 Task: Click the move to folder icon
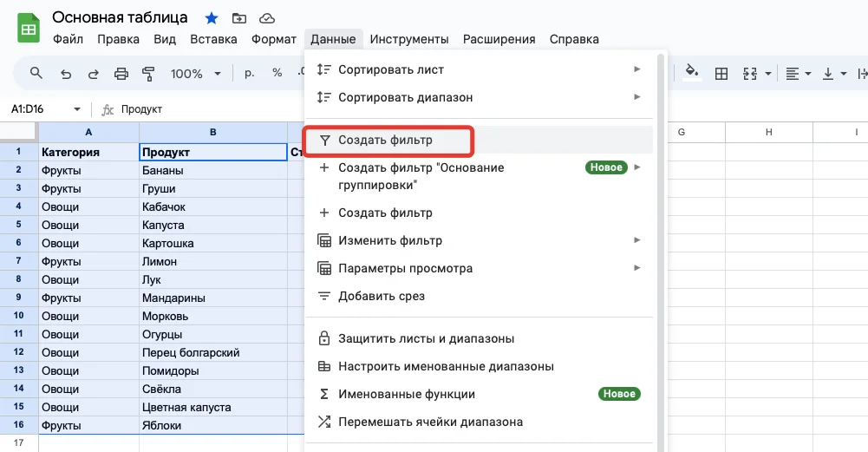point(239,18)
